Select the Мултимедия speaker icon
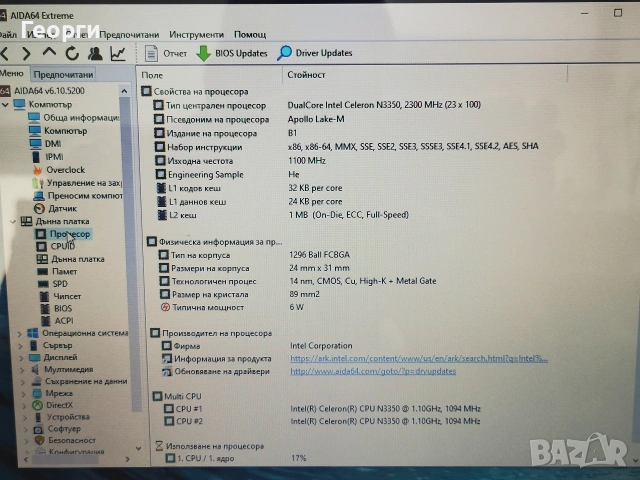Viewport: 640px width, 480px height. click(x=36, y=370)
